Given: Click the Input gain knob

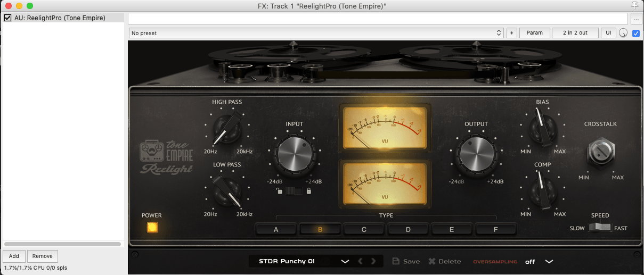Looking at the screenshot, I should [294, 153].
